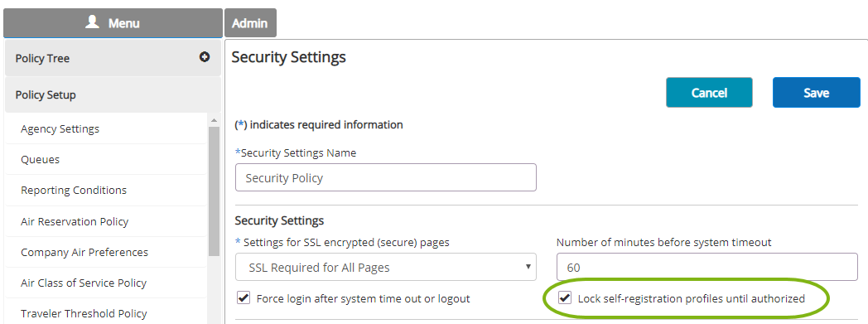Viewport: 868px width, 324px height.
Task: Click the sidebar scrollbar up arrow
Action: pyautogui.click(x=214, y=120)
